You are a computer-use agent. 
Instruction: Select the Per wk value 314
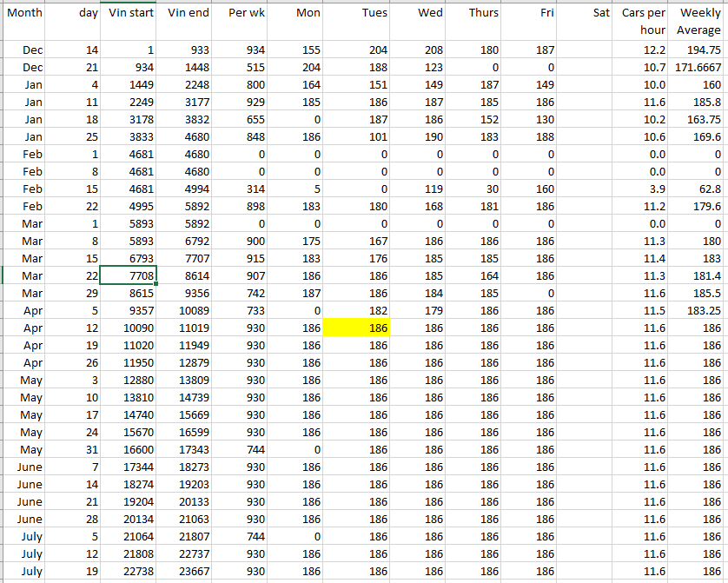coord(242,189)
